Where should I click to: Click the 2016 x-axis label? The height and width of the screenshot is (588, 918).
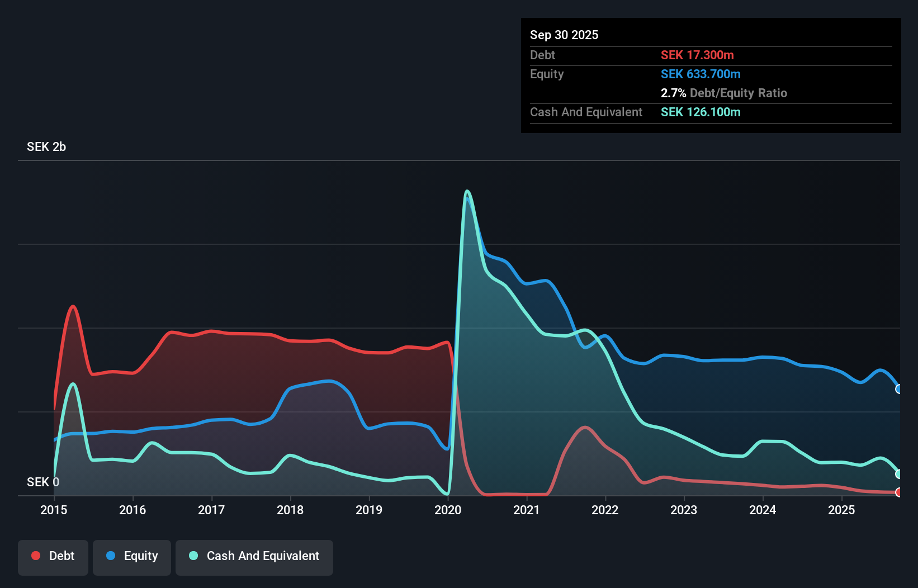click(x=133, y=510)
